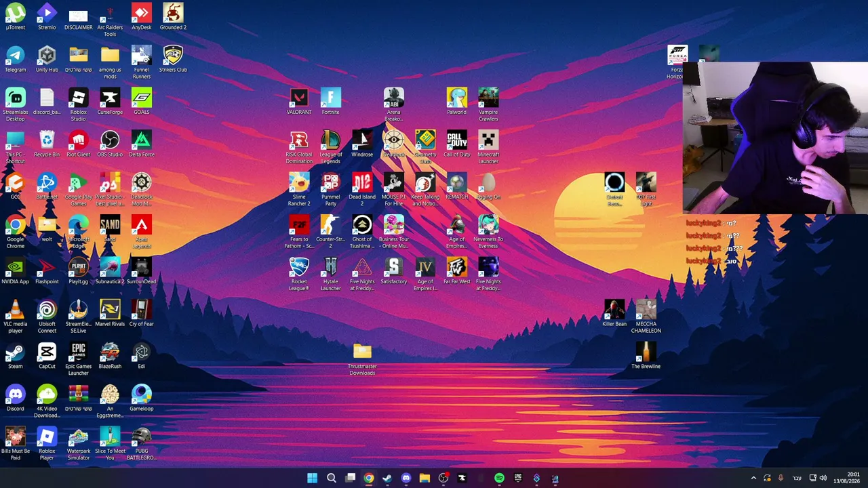Select the Subnautica 2 desktop icon

pyautogui.click(x=110, y=271)
